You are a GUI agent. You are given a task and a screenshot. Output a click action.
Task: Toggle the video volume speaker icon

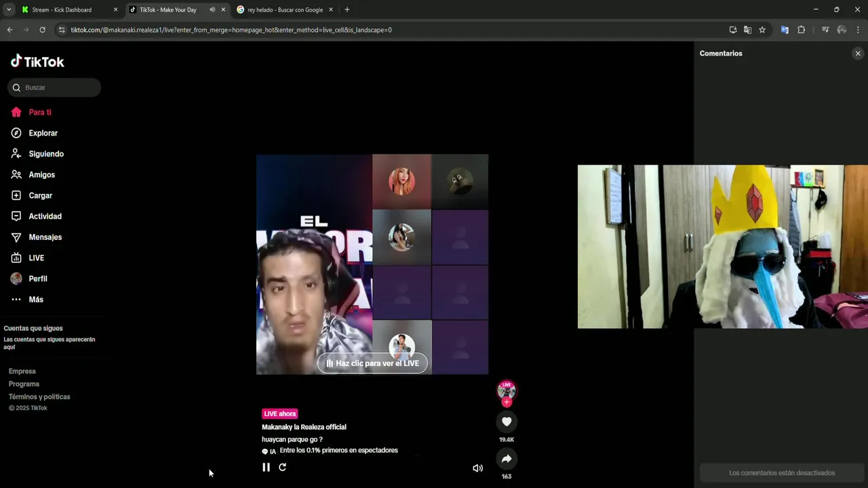point(477,468)
